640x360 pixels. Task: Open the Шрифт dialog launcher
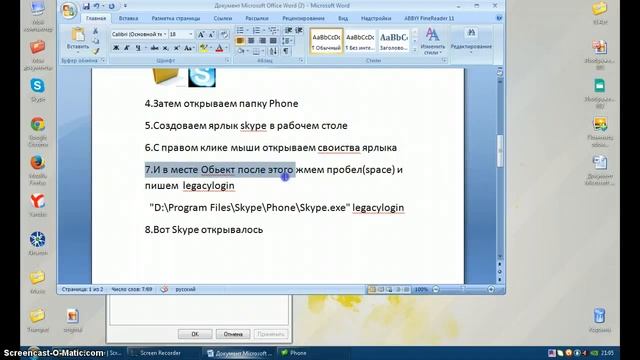227,60
